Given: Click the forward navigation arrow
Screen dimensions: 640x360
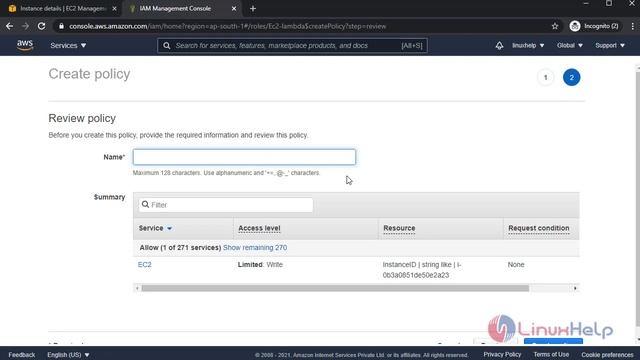Looking at the screenshot, I should [25, 26].
